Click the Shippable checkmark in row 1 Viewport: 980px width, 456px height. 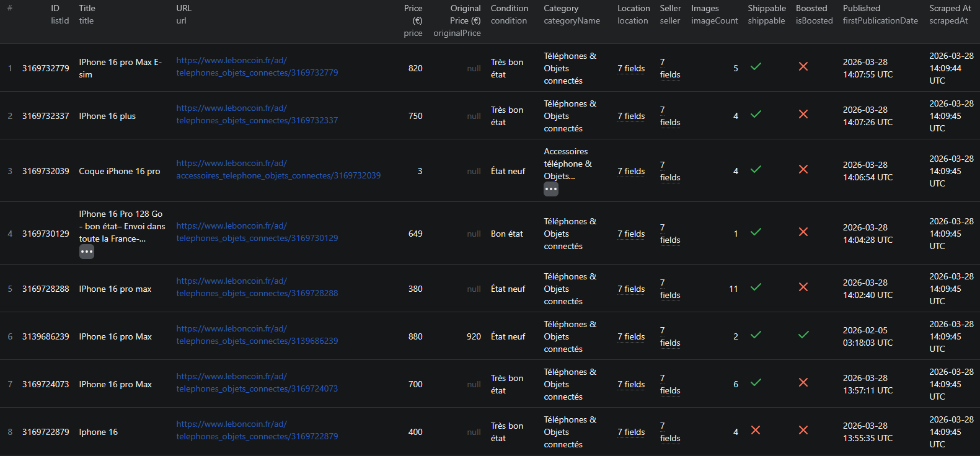click(x=756, y=66)
